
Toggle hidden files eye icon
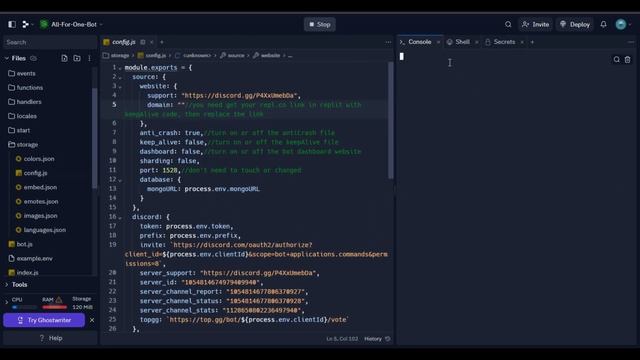coord(33,58)
